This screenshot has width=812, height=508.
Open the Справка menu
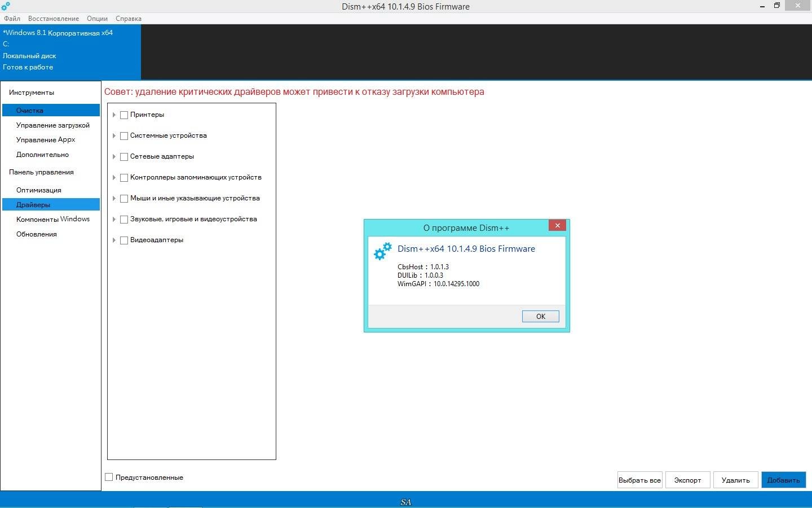(x=129, y=19)
